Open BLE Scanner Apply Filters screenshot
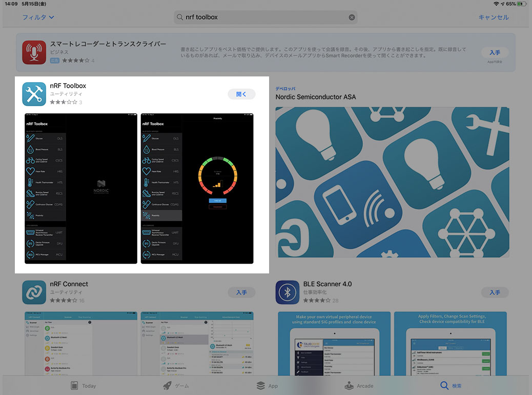This screenshot has width=532, height=395. (x=450, y=344)
